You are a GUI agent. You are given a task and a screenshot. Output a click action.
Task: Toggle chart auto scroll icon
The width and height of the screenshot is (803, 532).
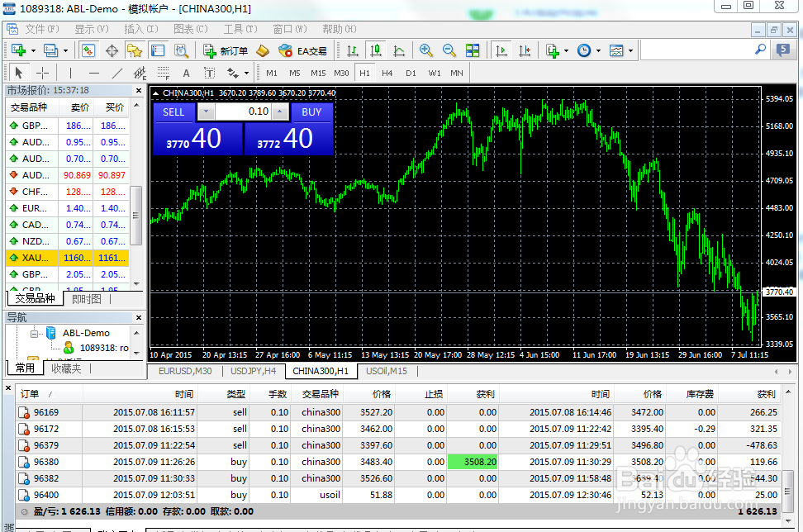tap(501, 50)
